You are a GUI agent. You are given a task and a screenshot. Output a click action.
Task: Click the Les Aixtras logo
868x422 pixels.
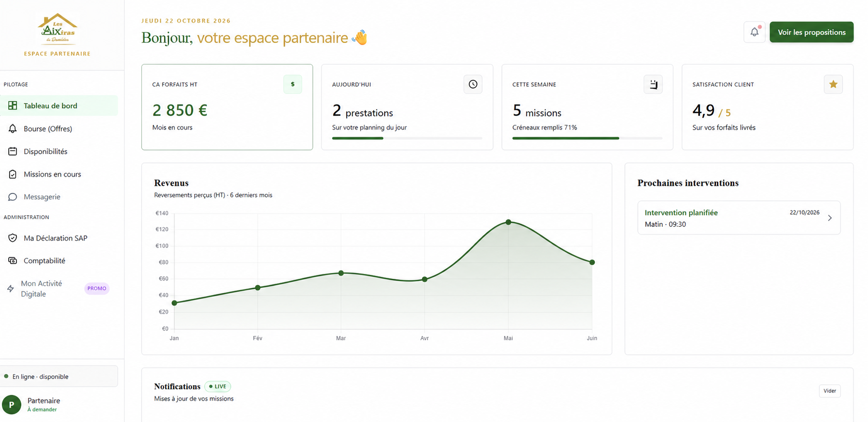coord(57,28)
